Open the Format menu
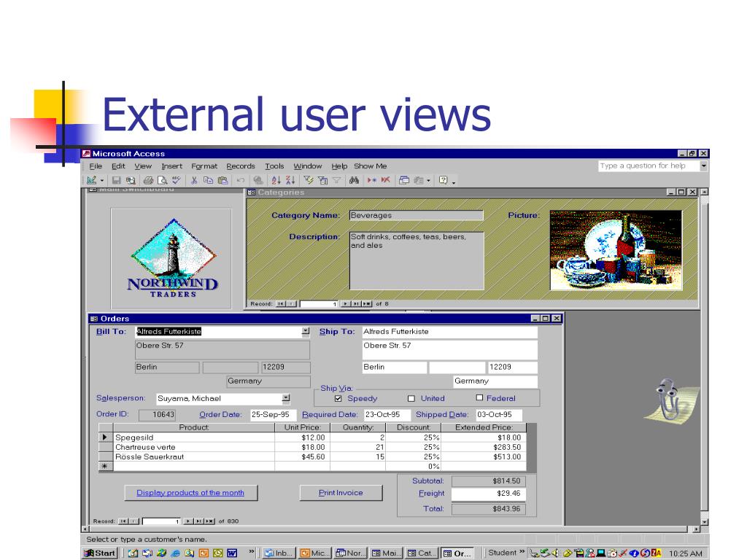 [x=204, y=166]
